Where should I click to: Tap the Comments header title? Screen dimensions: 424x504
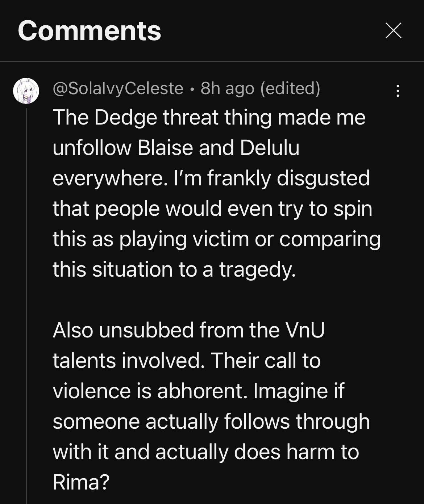[90, 31]
